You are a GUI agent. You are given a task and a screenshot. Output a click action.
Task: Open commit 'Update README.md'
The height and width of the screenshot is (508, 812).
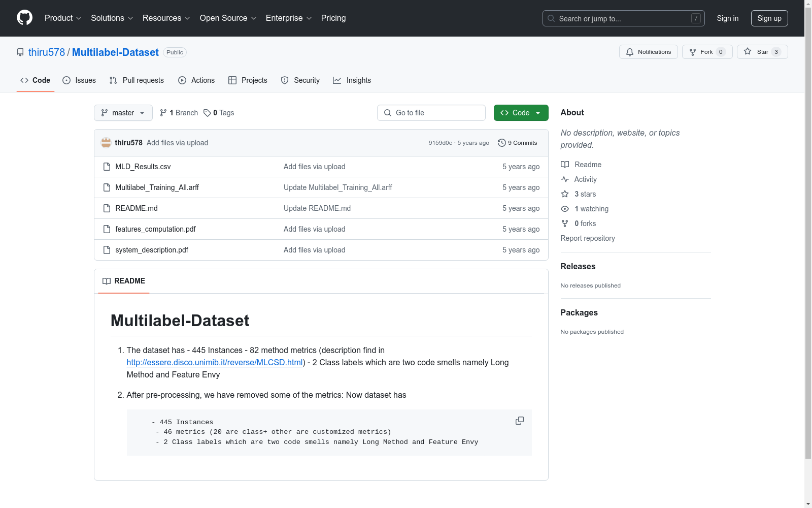317,208
